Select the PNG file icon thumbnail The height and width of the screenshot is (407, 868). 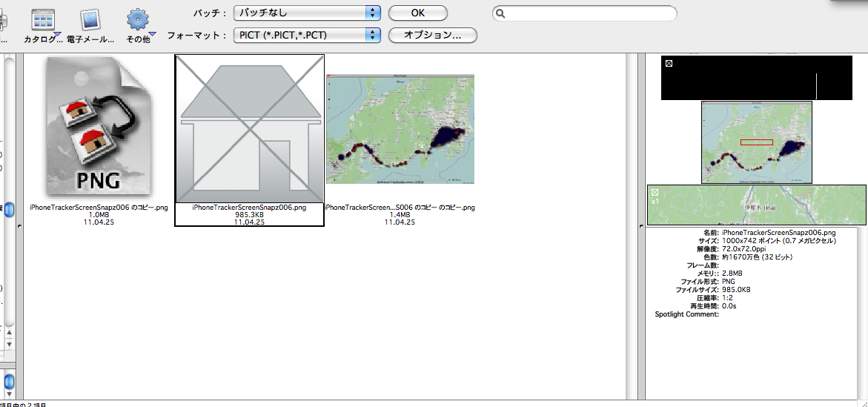coord(99,128)
